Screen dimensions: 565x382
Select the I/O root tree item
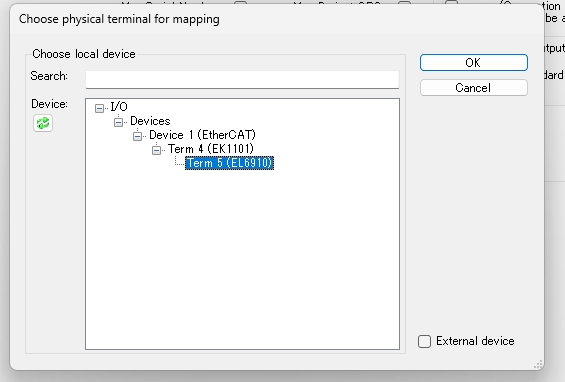click(x=119, y=107)
